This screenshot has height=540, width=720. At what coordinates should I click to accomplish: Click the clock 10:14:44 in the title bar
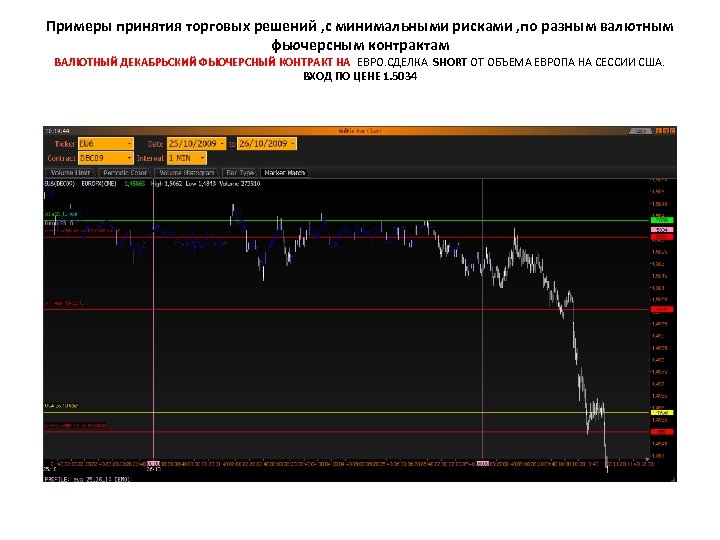57,131
